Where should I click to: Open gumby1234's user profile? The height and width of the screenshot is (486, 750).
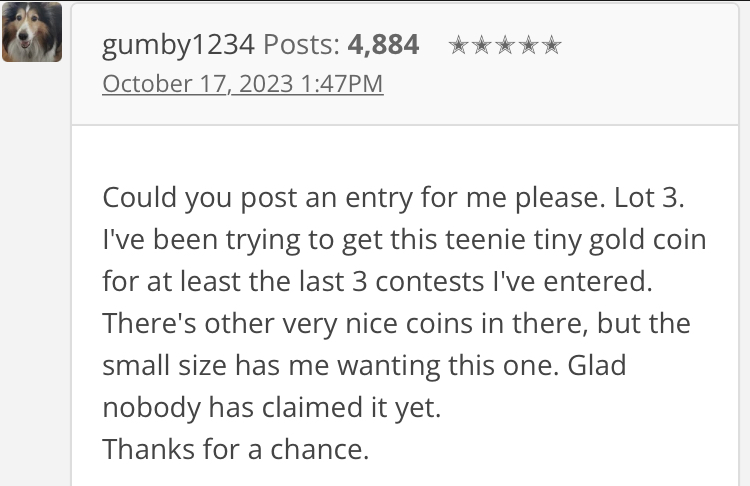tap(178, 45)
